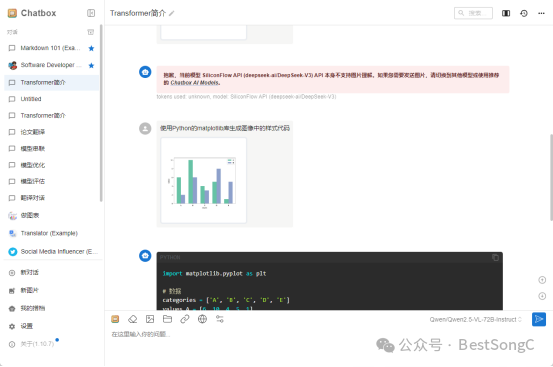Click the archive icon beside the conversations header

click(x=91, y=32)
